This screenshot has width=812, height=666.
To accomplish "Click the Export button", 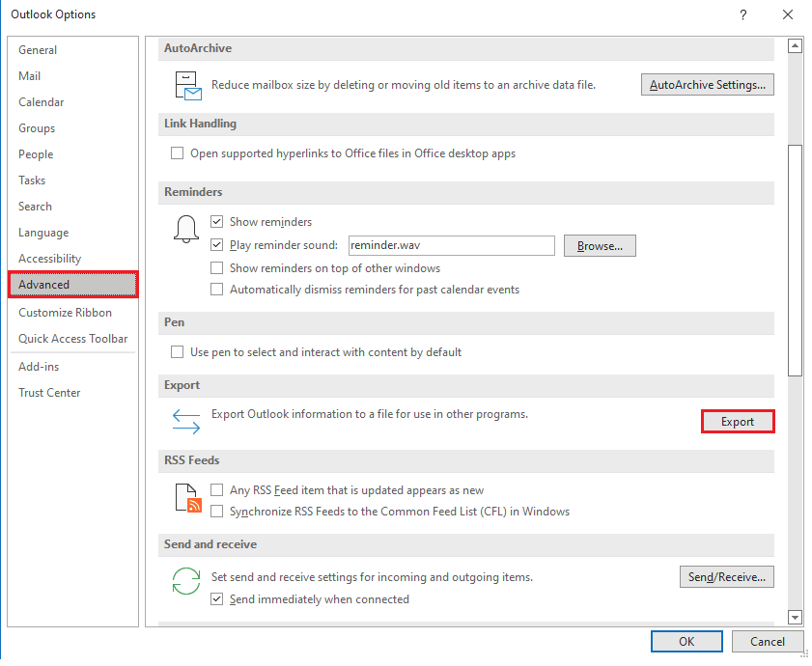I will click(738, 422).
